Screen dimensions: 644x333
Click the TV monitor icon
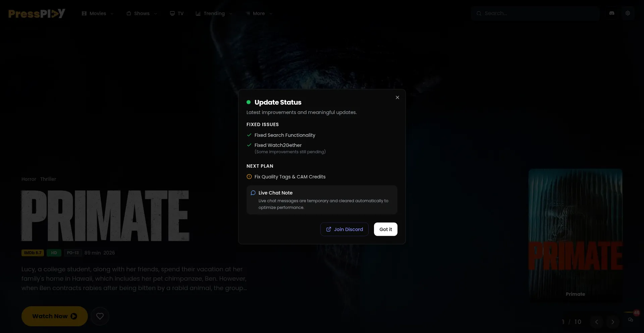(172, 13)
